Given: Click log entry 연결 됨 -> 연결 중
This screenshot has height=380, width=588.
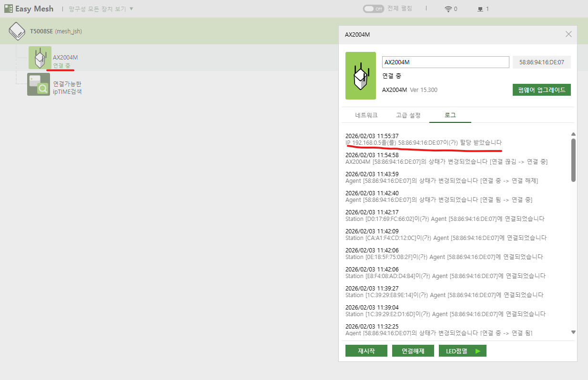Looking at the screenshot, I should click(439, 200).
